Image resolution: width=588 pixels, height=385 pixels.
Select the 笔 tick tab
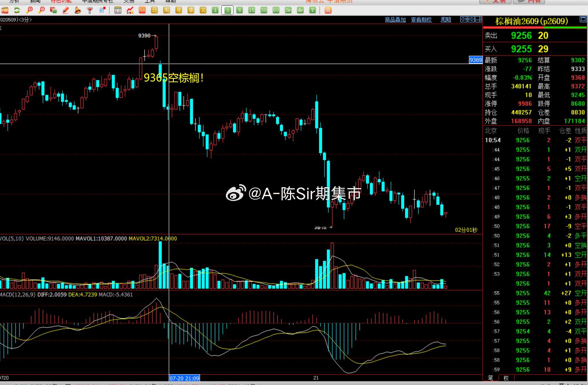[490, 378]
